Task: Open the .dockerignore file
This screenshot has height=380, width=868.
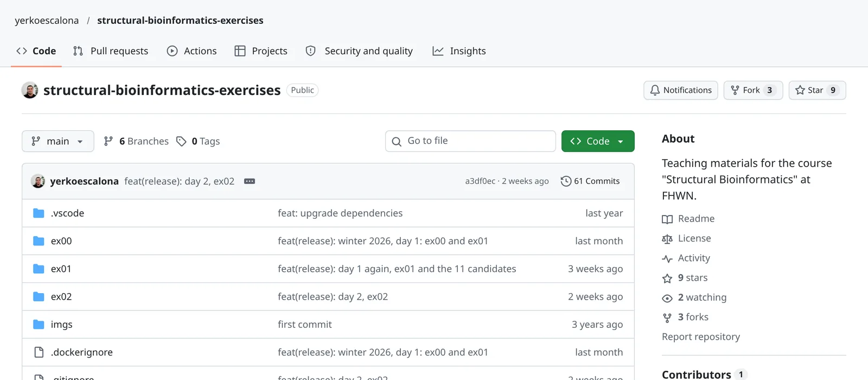Action: click(82, 352)
